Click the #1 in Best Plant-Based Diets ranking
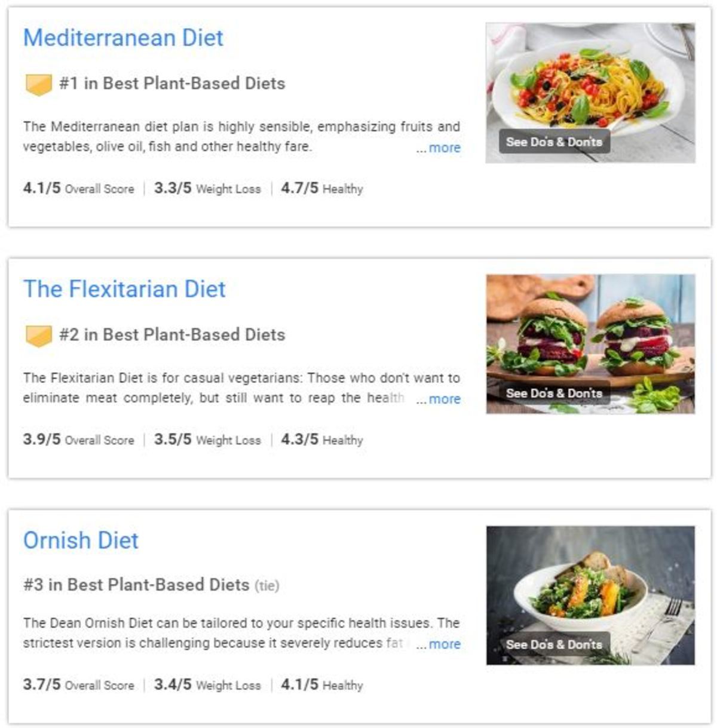 [172, 84]
